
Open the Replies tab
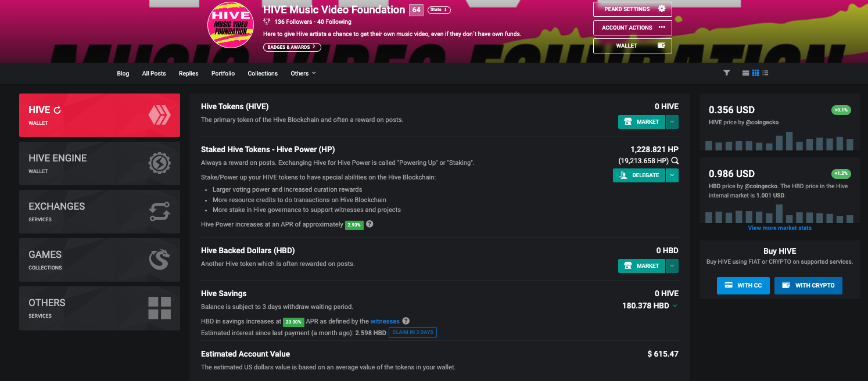click(189, 74)
